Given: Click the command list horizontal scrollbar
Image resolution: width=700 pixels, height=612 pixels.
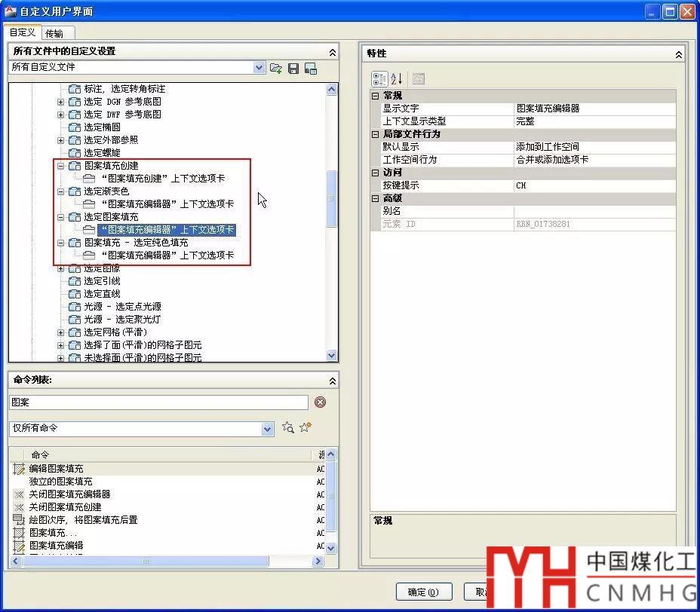Looking at the screenshot, I should point(146,562).
